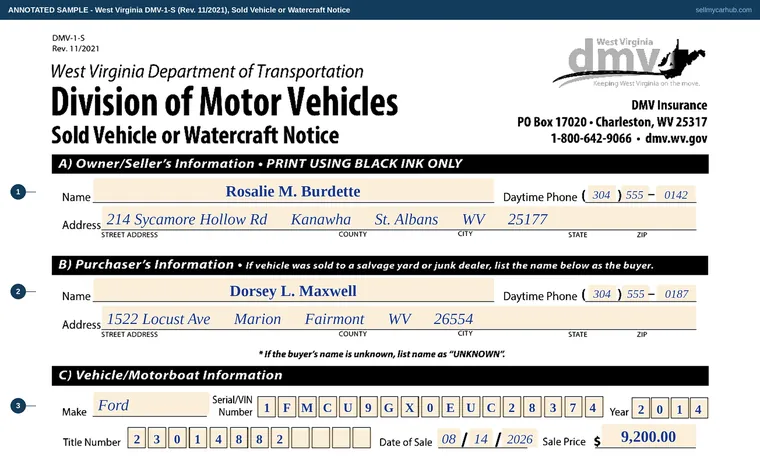The height and width of the screenshot is (456, 760).
Task: Click the 'Title Number' label
Action: pos(92,442)
